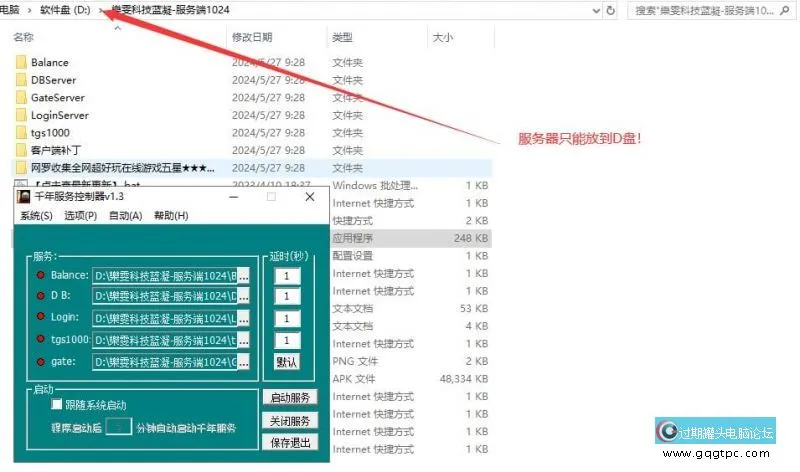Click the breadcrumb chevron after 电脑
Viewport: 800px width, 472px height.
[30, 10]
